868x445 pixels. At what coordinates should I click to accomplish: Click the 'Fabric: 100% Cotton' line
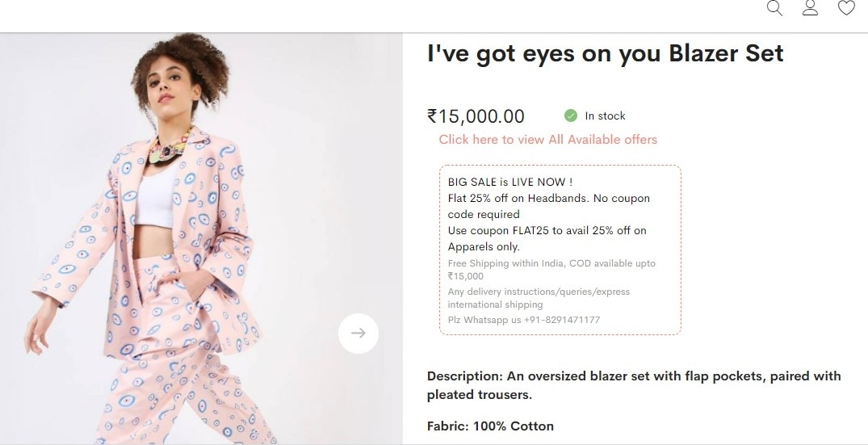coord(490,426)
